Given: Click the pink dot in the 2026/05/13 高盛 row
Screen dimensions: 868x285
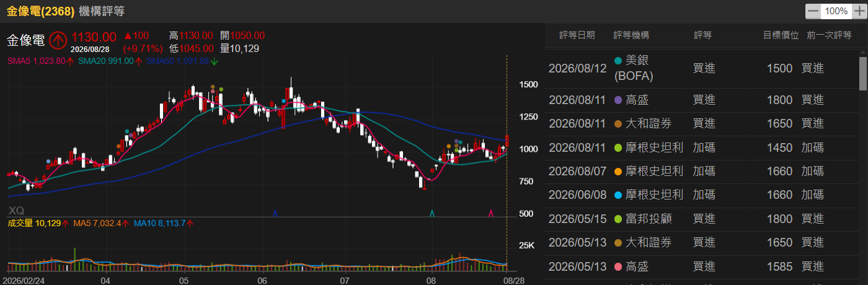Looking at the screenshot, I should pyautogui.click(x=618, y=267).
